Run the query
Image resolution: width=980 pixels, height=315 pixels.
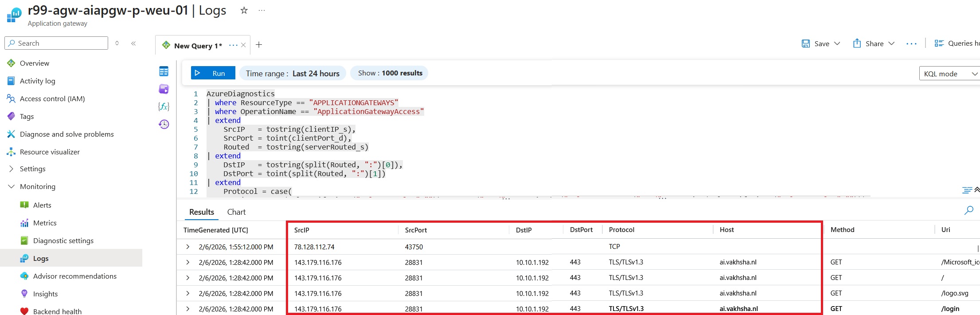point(213,73)
